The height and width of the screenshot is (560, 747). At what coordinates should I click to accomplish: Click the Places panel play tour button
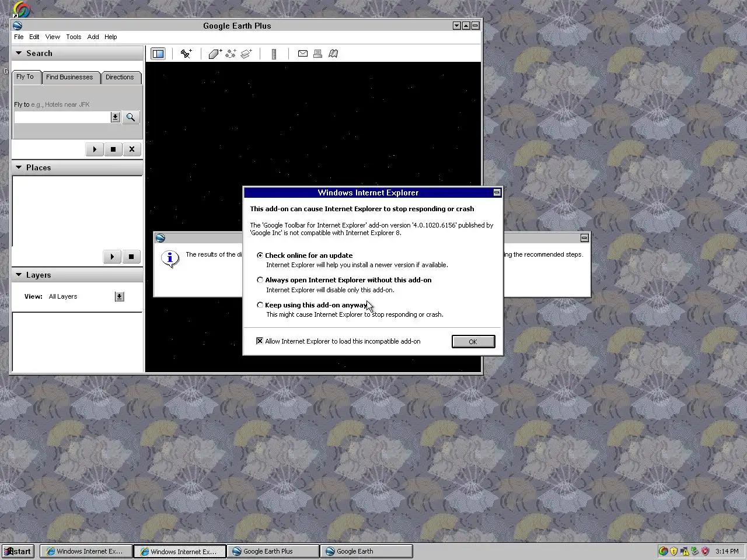(x=112, y=257)
